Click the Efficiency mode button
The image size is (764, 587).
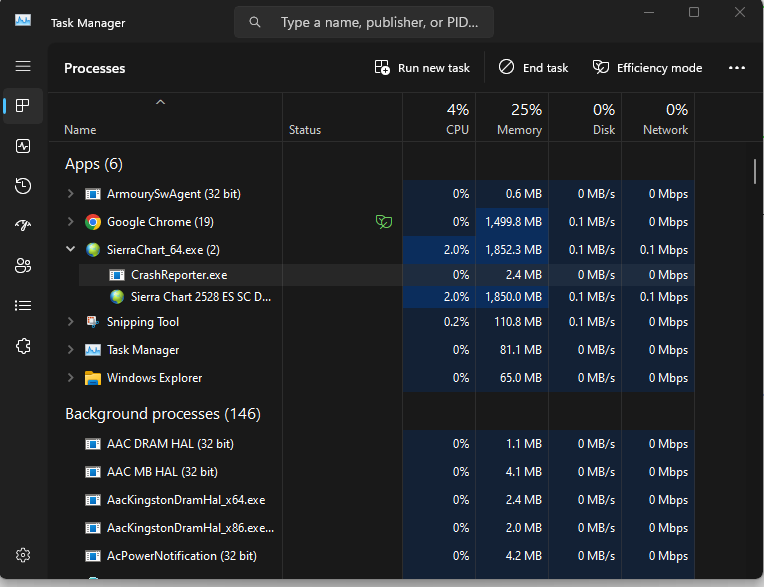647,68
